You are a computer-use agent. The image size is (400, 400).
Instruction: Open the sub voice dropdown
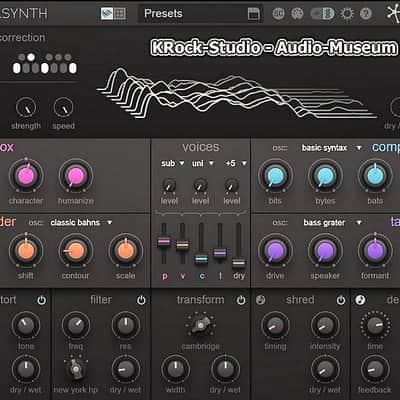[x=173, y=163]
